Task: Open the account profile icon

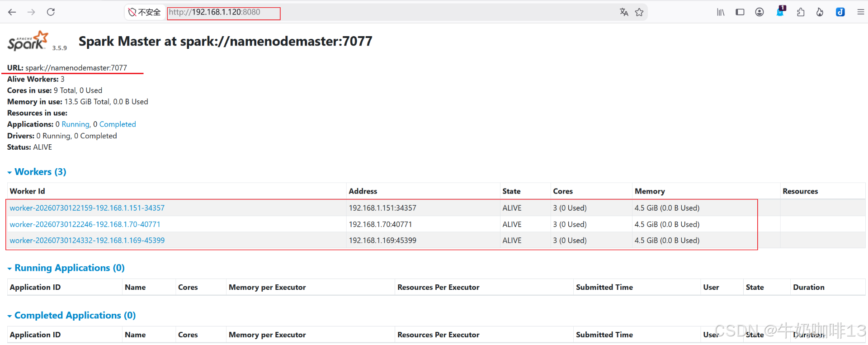Action: point(759,12)
